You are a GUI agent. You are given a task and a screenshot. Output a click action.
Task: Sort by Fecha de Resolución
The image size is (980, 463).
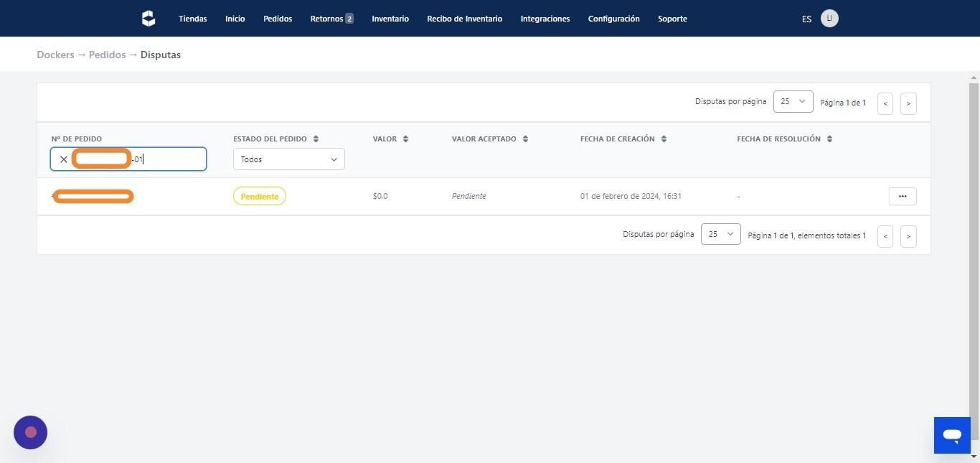pos(829,139)
